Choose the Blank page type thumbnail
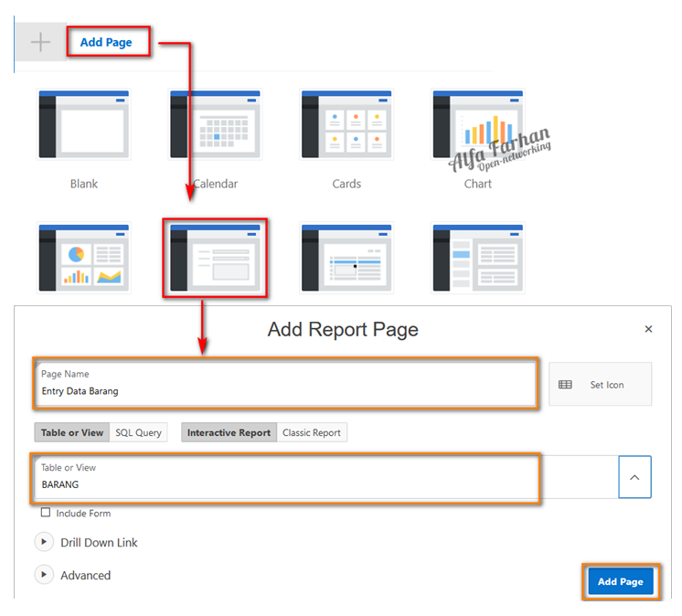The height and width of the screenshot is (616, 682). pos(84,124)
